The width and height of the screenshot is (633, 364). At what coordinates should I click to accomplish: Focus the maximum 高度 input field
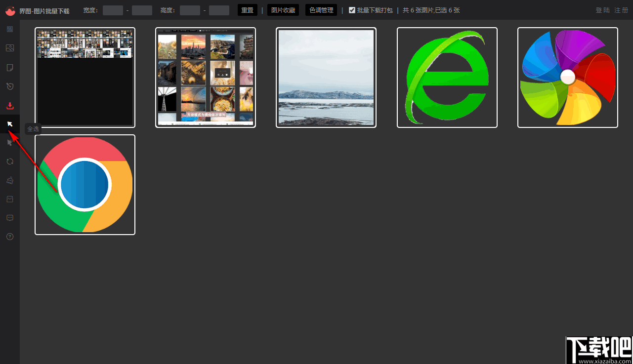(219, 10)
